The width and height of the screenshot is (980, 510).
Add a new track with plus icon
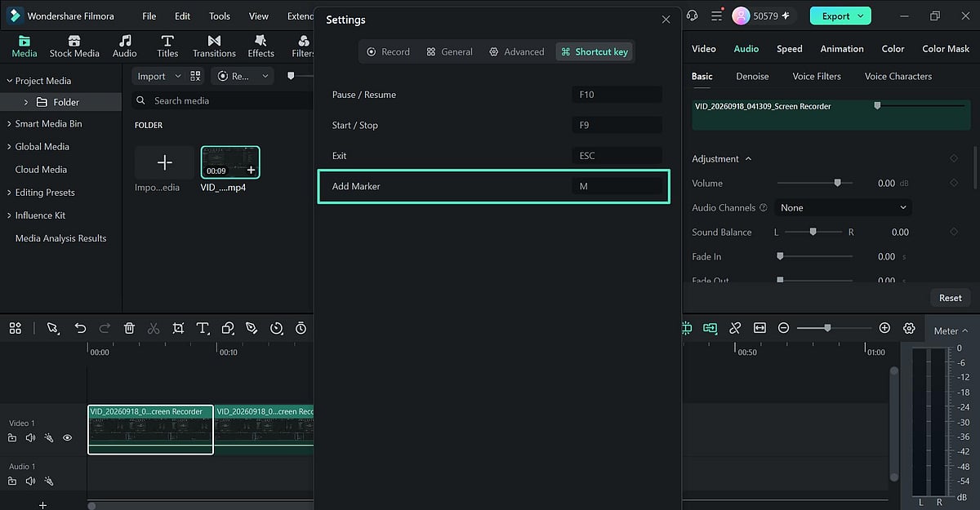click(x=43, y=505)
